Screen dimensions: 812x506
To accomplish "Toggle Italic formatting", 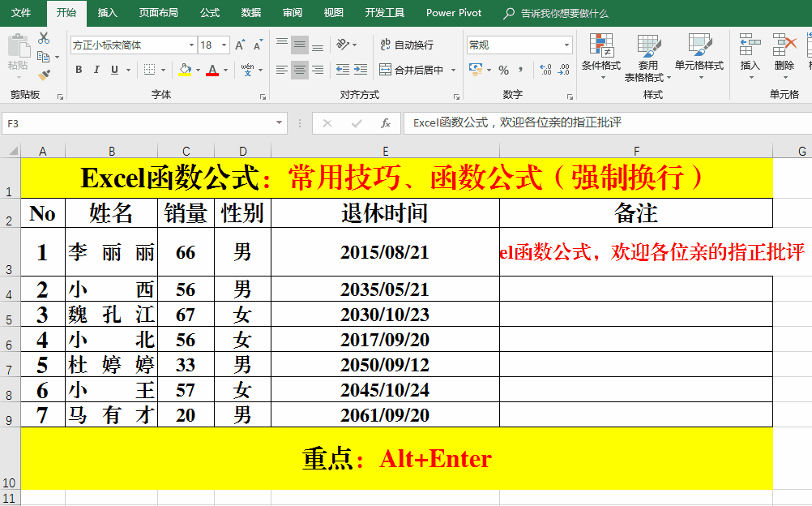I will coord(96,71).
